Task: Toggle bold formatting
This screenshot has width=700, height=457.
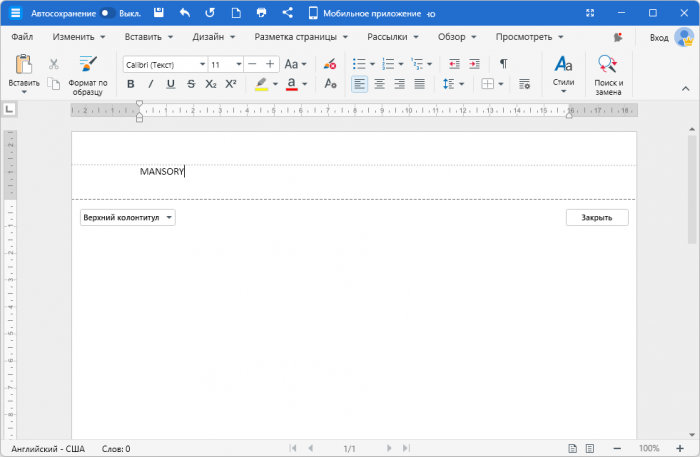Action: click(x=130, y=84)
